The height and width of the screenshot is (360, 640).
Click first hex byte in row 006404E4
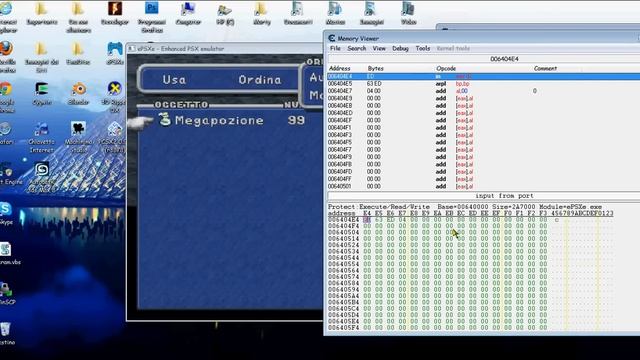(367, 220)
